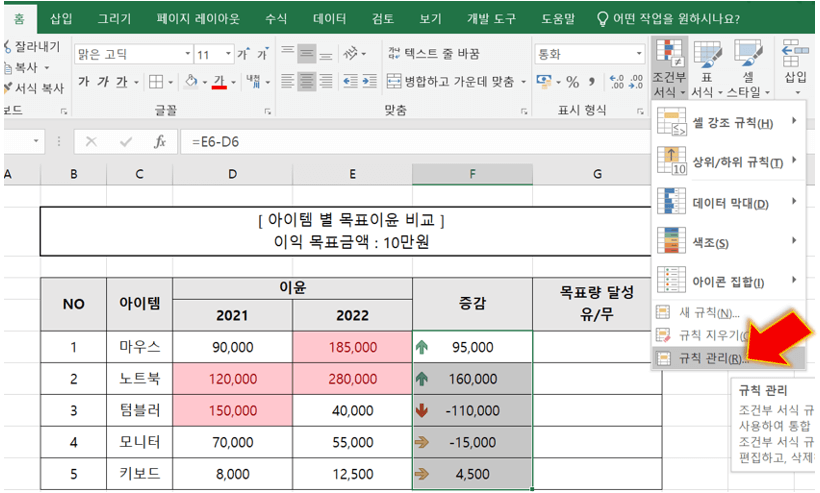Toggle italic formatting
The image size is (820, 493).
(103, 82)
